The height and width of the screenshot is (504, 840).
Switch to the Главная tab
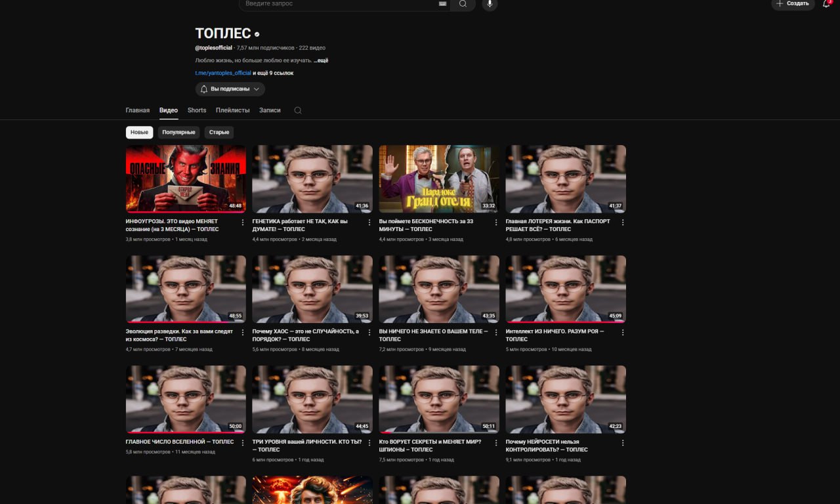click(x=138, y=110)
